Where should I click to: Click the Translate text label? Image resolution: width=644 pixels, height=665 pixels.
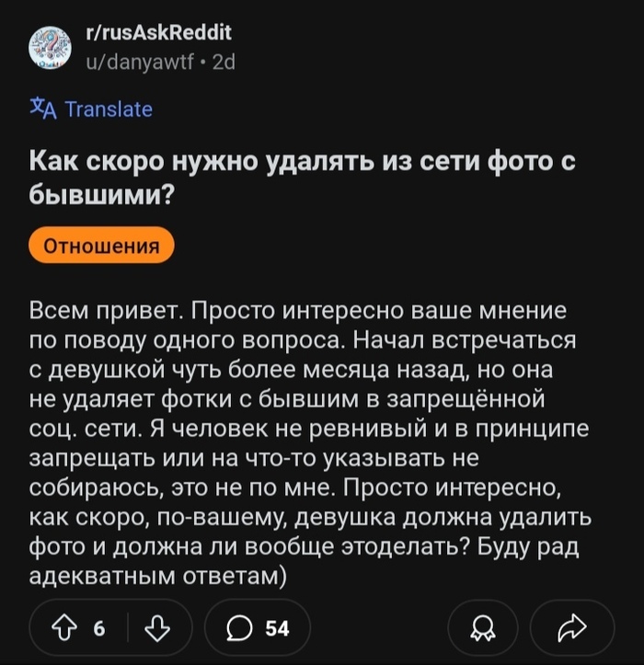(x=109, y=109)
